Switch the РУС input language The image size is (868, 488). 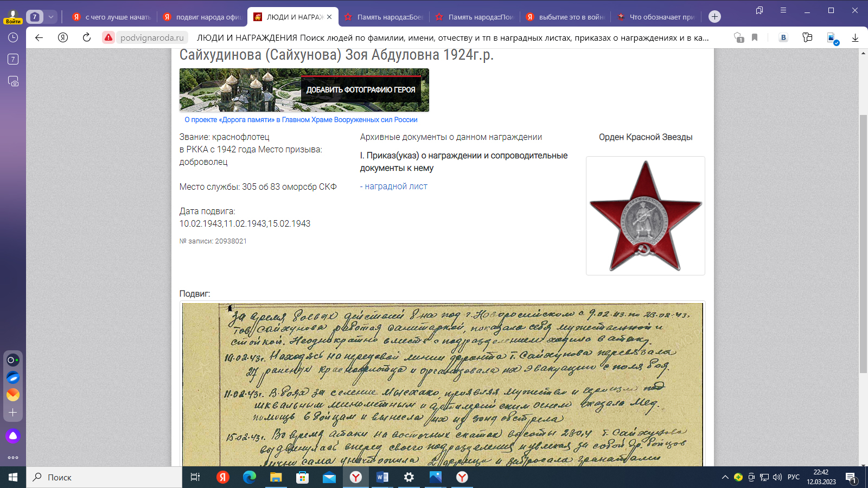point(794,477)
